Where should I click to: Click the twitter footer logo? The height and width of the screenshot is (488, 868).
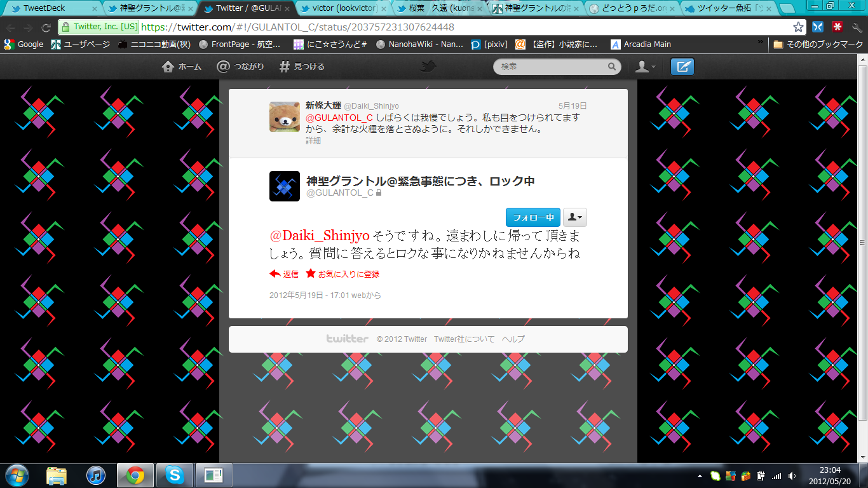coord(347,339)
